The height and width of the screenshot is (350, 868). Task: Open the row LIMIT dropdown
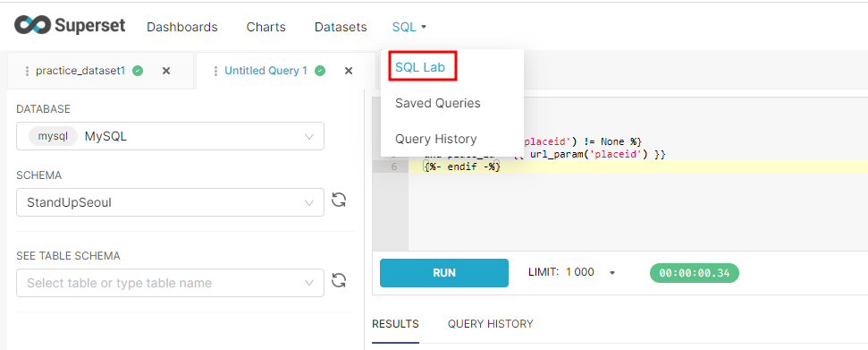pos(572,272)
